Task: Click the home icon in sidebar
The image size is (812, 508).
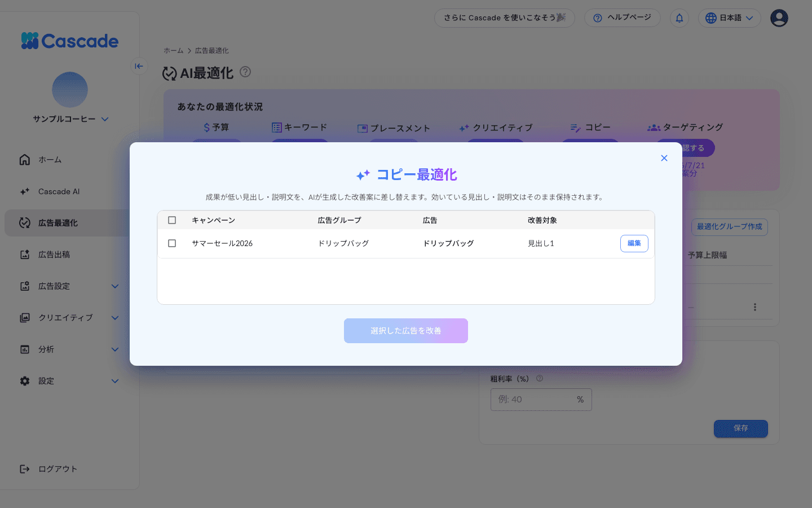Action: click(x=25, y=160)
